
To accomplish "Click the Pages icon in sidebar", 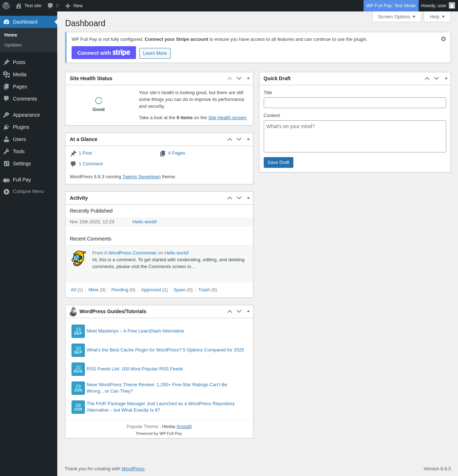I will tap(6, 87).
